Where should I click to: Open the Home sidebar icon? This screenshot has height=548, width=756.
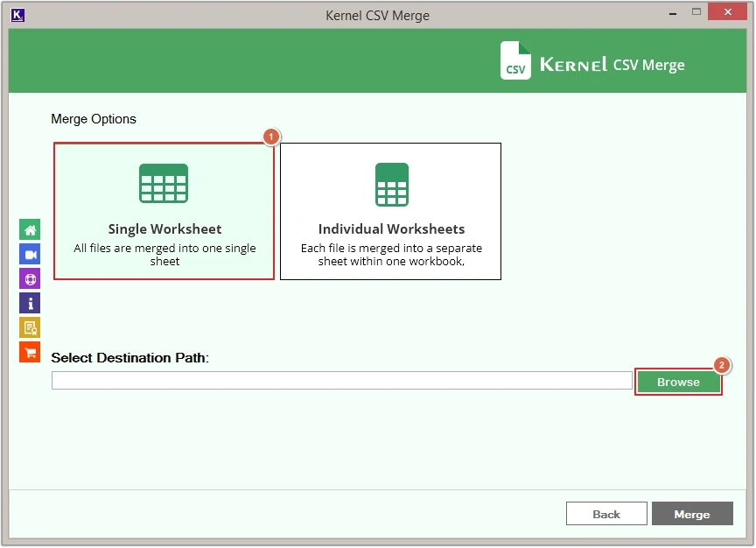click(x=30, y=229)
